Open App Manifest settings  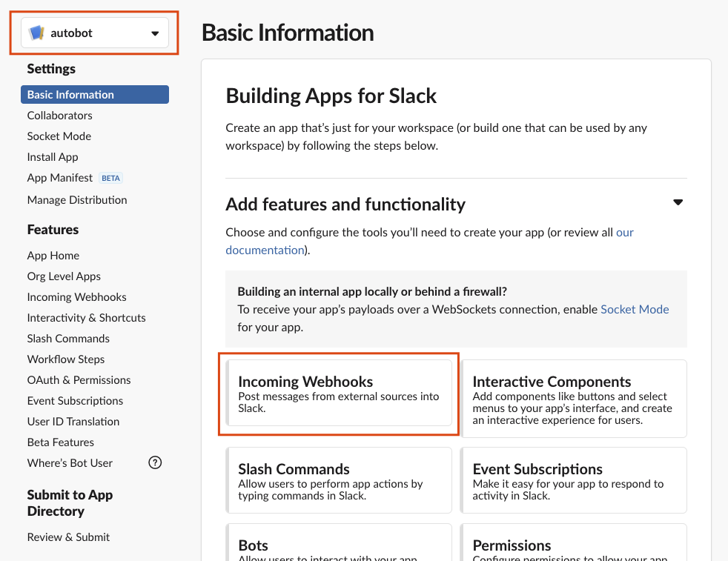(x=60, y=178)
